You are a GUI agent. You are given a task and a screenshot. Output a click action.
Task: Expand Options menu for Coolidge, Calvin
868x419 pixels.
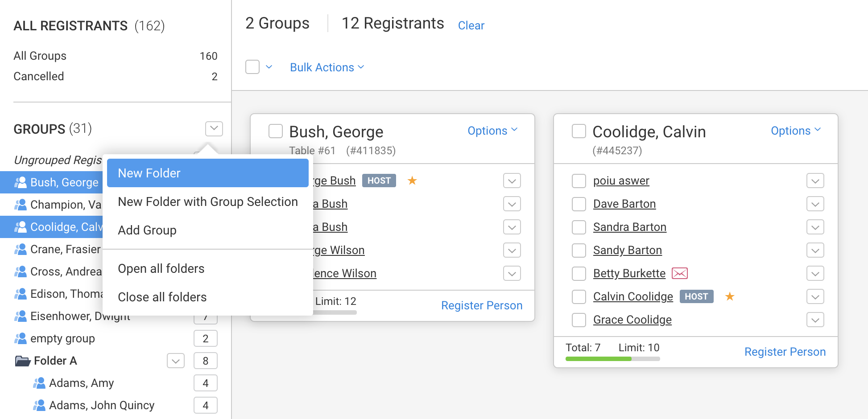point(795,131)
